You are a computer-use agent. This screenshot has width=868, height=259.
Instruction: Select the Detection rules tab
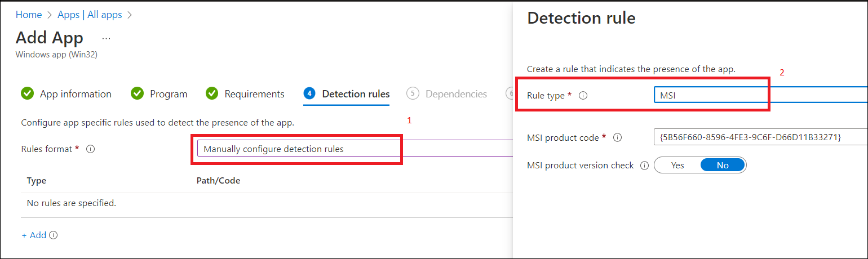pos(355,94)
